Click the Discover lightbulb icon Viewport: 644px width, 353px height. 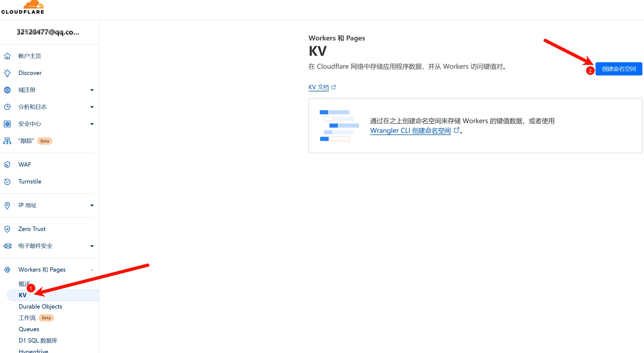(7, 73)
